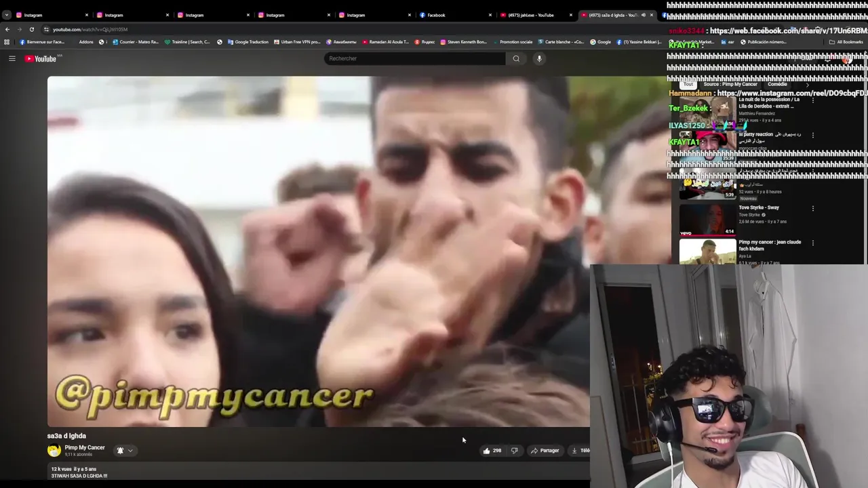Click the YouTube logo to go home
868x488 pixels.
(x=41, y=58)
